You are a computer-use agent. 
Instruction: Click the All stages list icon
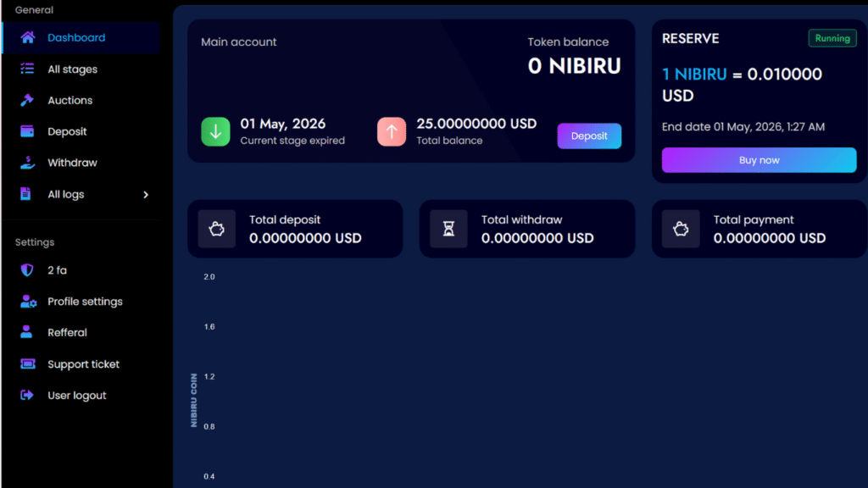(x=28, y=69)
